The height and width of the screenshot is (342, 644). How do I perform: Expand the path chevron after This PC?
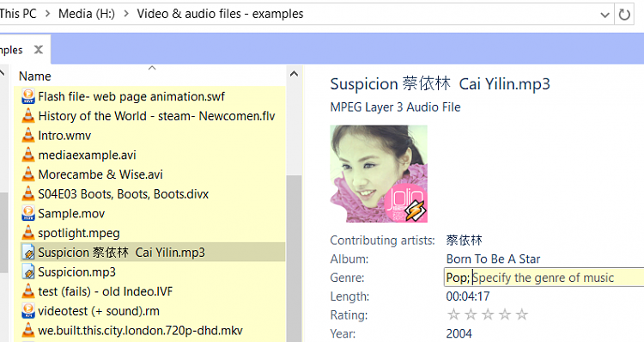tap(47, 14)
